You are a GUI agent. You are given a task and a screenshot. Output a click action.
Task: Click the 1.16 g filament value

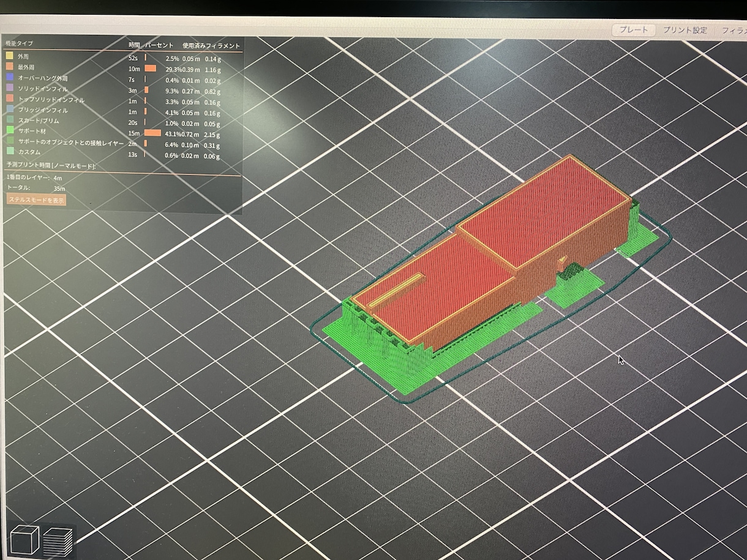(212, 70)
